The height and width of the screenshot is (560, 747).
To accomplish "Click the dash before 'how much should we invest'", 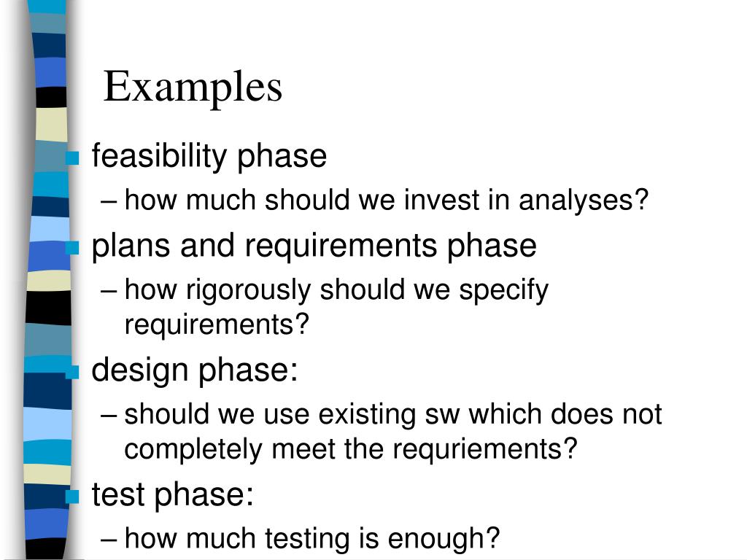I will (x=109, y=201).
